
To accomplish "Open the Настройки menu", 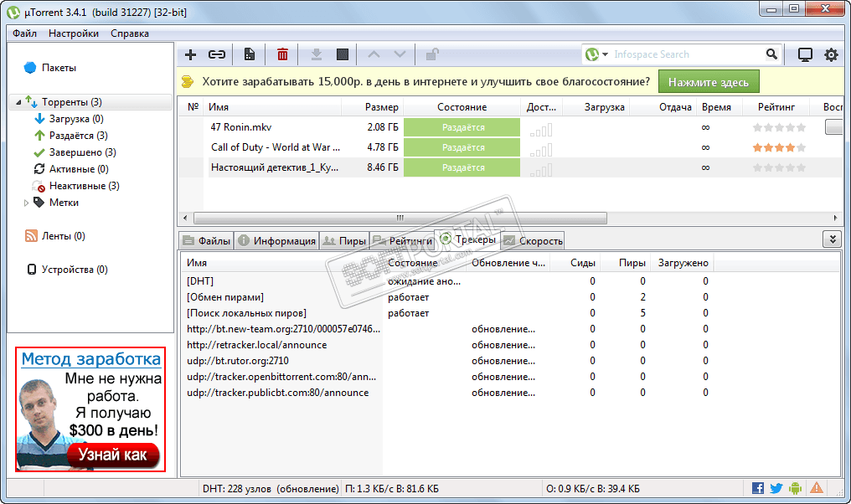I will pyautogui.click(x=74, y=33).
